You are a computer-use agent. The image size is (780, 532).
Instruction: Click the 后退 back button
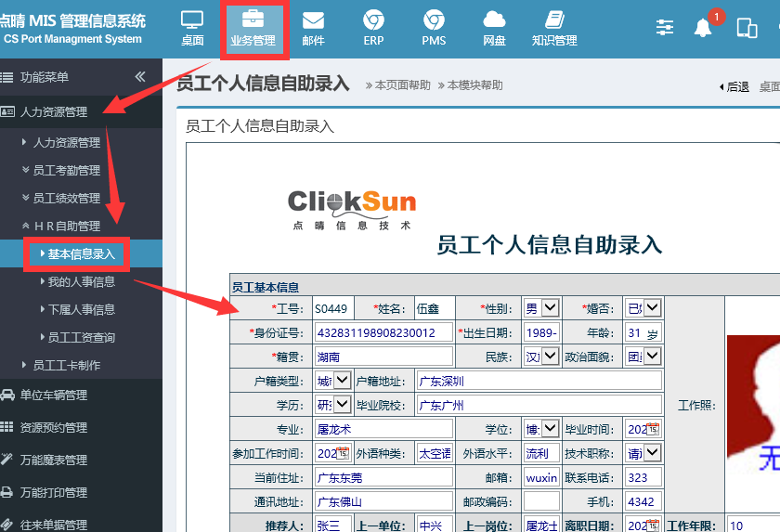(x=734, y=86)
